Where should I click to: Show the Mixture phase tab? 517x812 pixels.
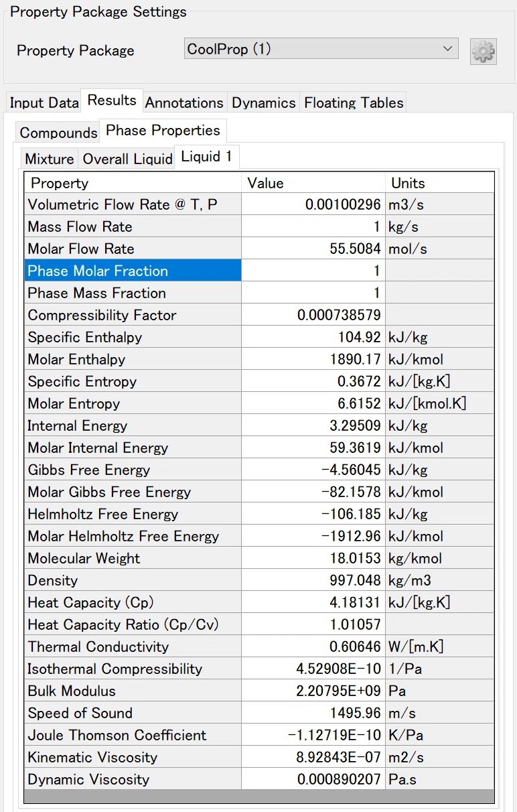50,159
